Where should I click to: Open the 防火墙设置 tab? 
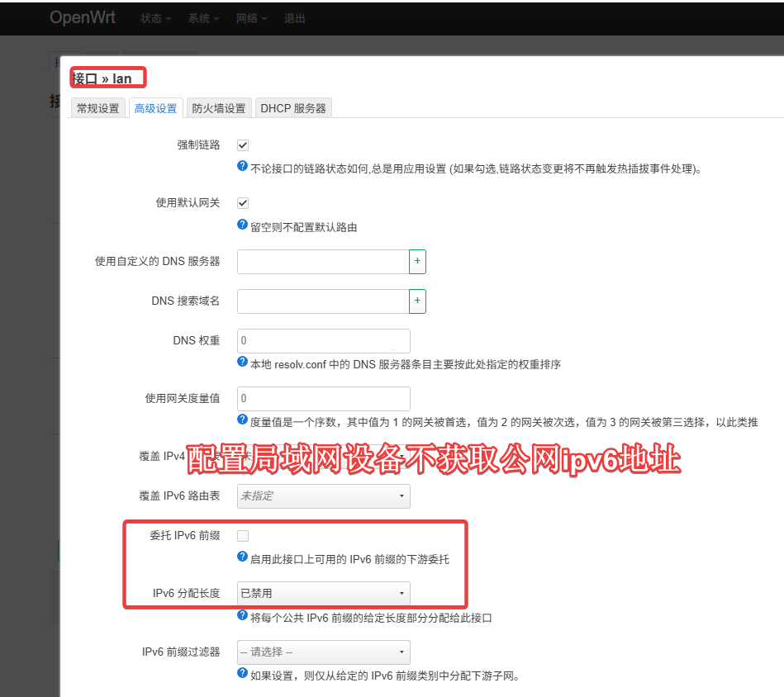point(219,108)
